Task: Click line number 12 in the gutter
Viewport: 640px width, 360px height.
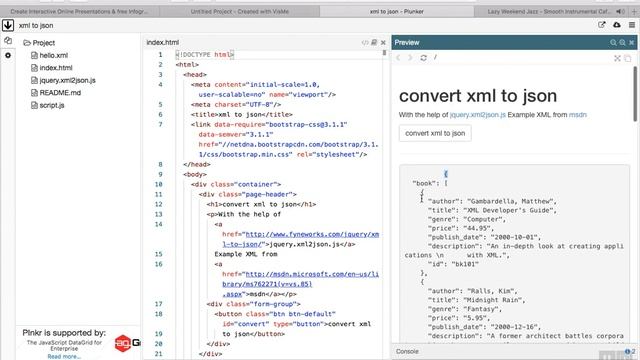Action: click(x=159, y=204)
